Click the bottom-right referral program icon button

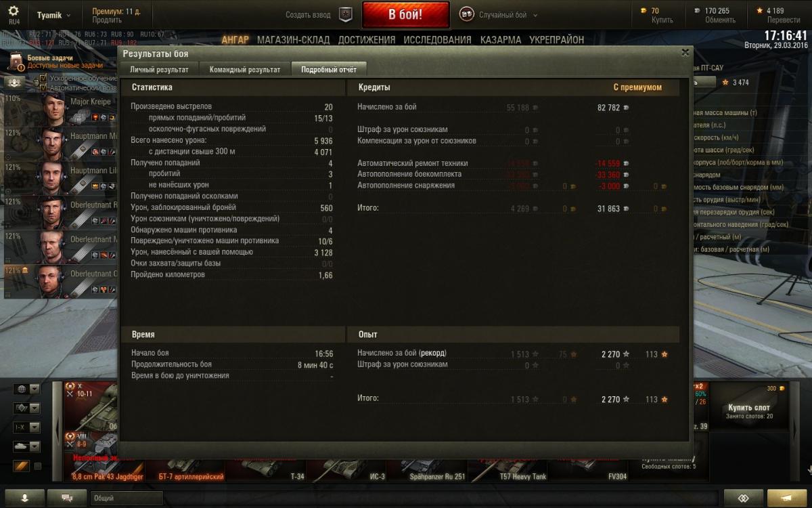744,498
